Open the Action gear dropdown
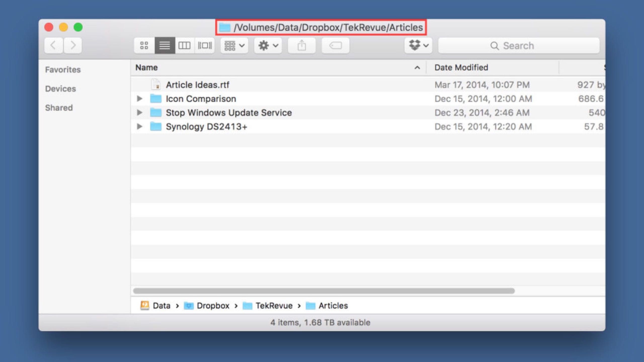 click(x=268, y=46)
